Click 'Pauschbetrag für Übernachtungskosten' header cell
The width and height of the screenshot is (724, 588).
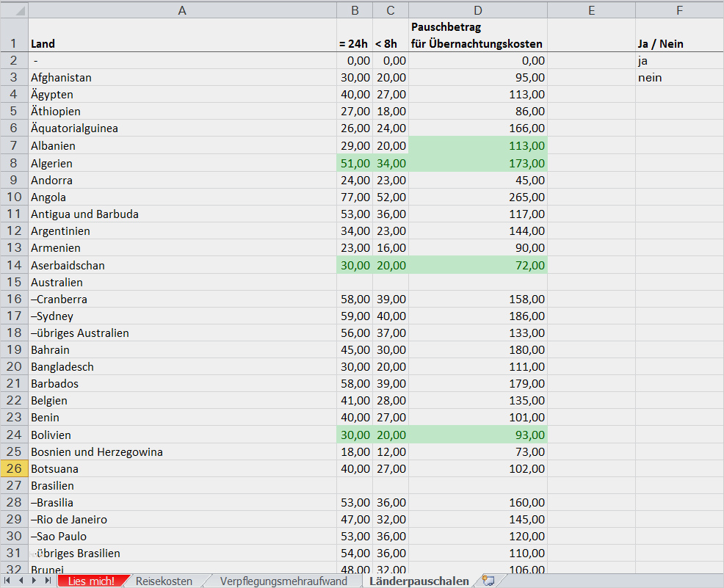coord(478,35)
